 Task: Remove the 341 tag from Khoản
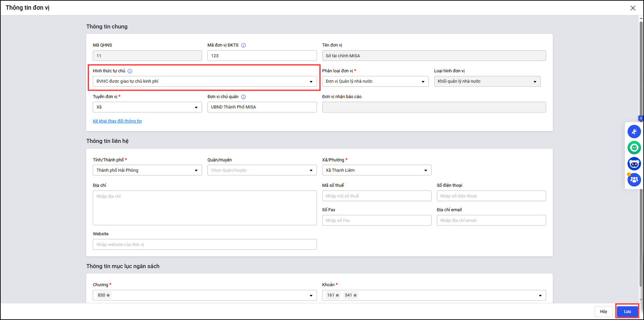[x=355, y=295]
